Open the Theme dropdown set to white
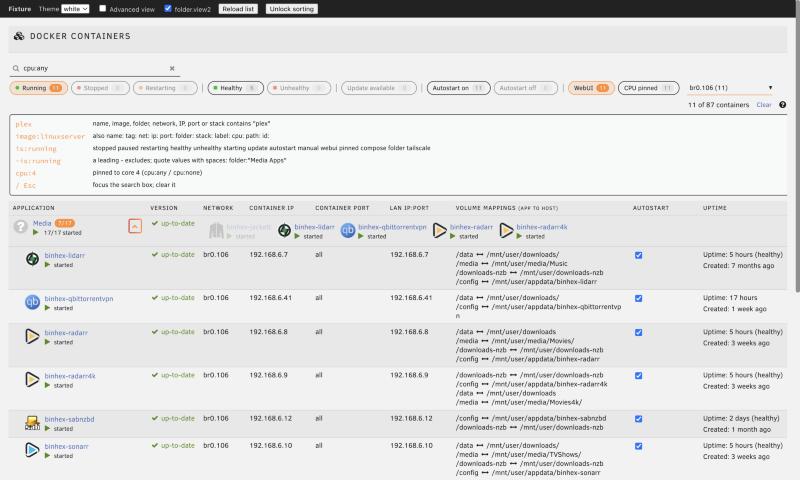Image resolution: width=800 pixels, height=480 pixels. pos(75,9)
